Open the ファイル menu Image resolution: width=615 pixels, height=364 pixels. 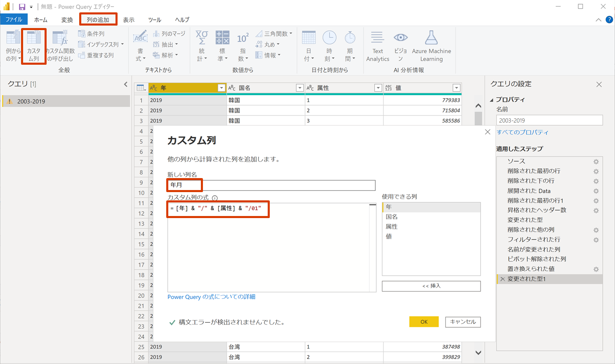point(14,19)
